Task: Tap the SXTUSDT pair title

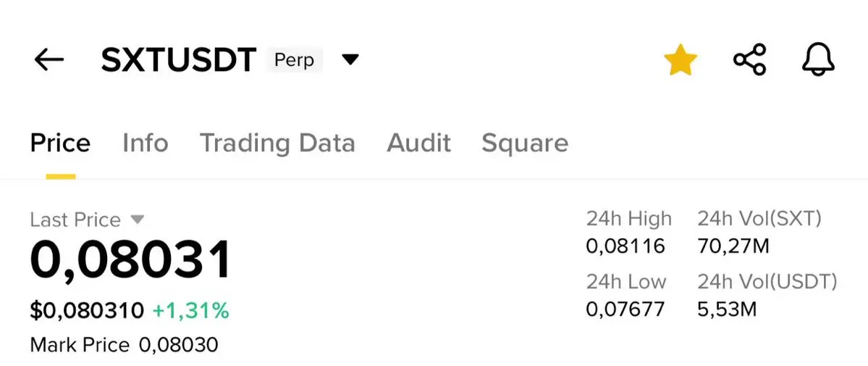Action: [x=179, y=60]
